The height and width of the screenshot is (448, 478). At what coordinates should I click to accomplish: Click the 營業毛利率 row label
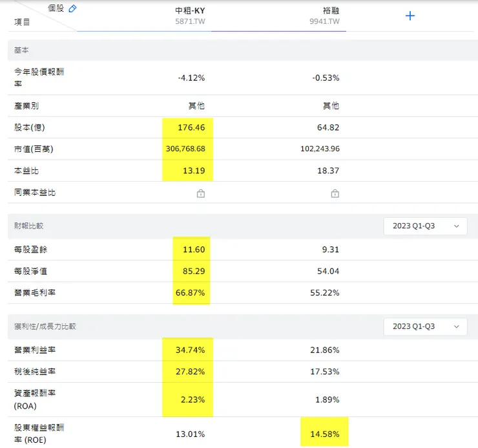35,292
